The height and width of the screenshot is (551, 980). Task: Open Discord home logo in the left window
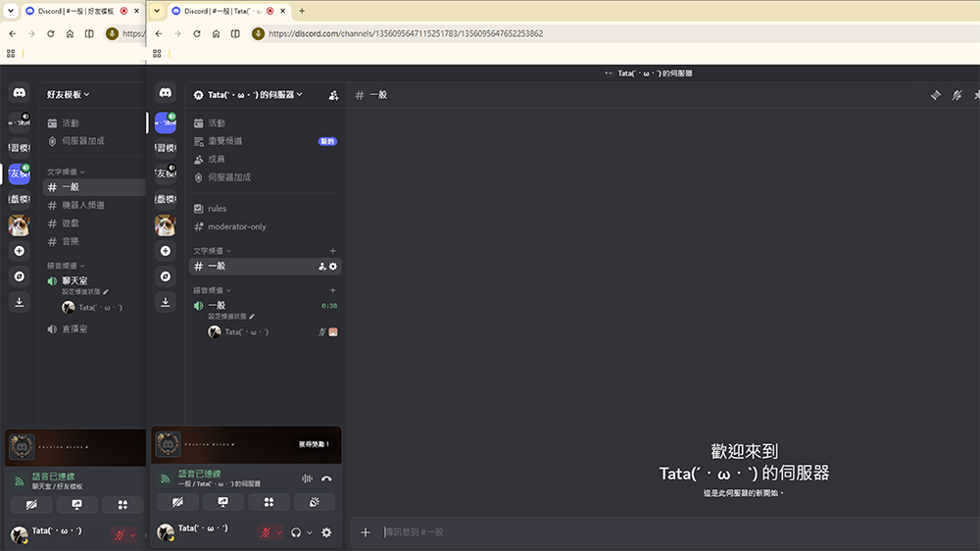click(20, 92)
